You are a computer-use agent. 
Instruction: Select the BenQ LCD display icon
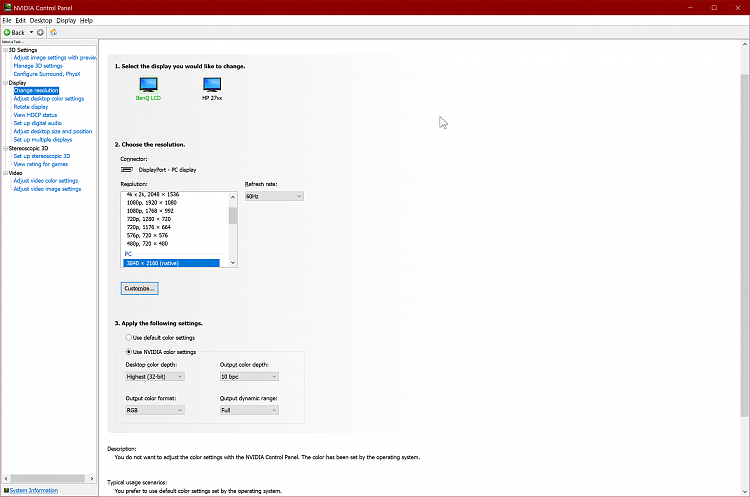coord(148,84)
